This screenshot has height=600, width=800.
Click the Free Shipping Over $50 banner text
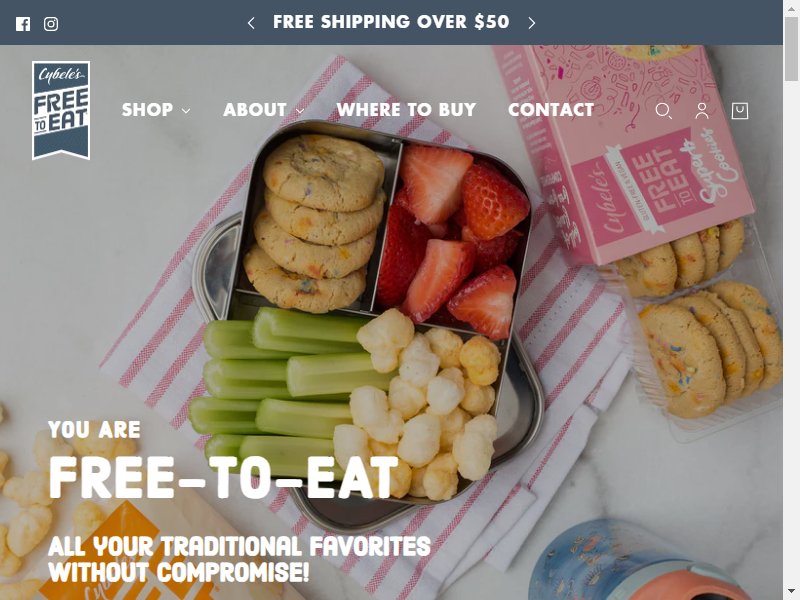[x=391, y=22]
